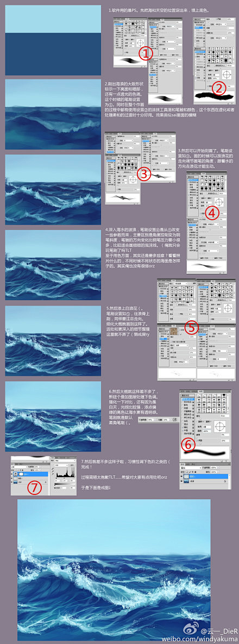Image resolution: width=239 pixels, height=644 pixels.
Task: Open the blend mode dropdown in the step 6 Layers panel
Action: pyautogui.click(x=191, y=468)
